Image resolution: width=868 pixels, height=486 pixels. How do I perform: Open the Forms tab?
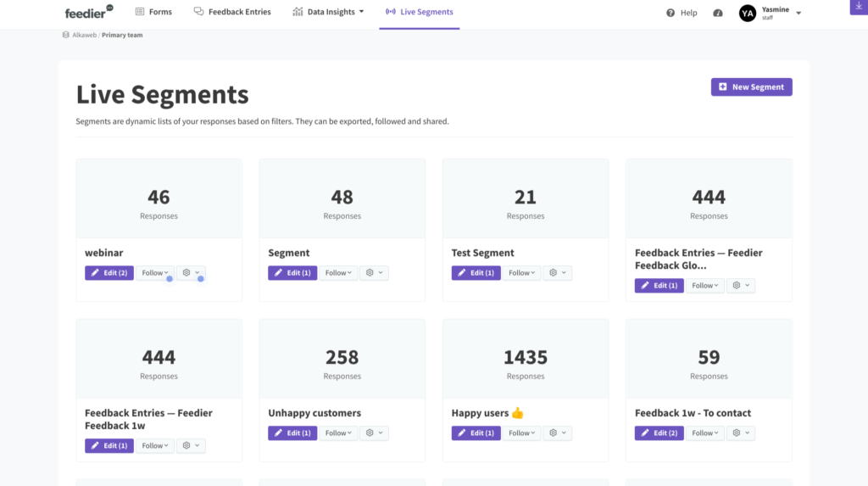click(154, 12)
